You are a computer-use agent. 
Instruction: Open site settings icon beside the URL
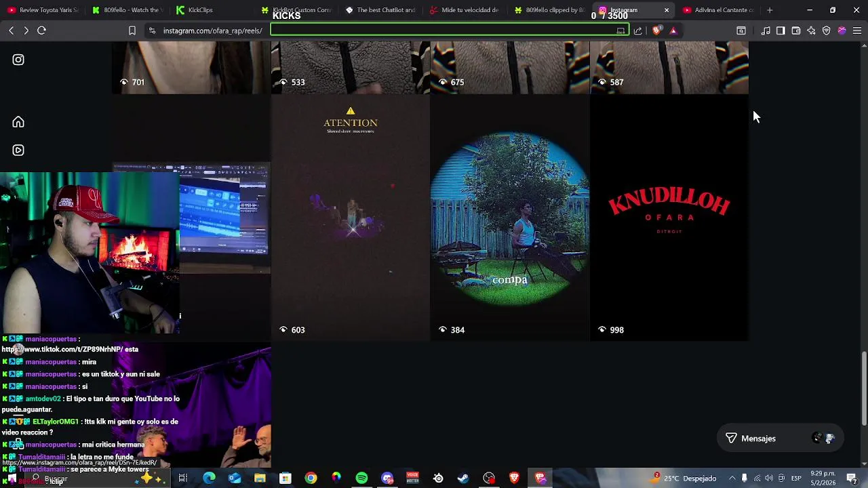(x=152, y=30)
